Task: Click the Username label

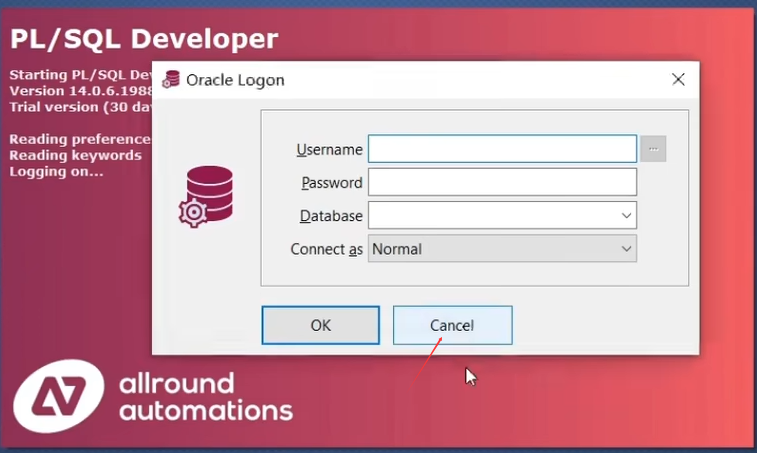Action: 329,150
